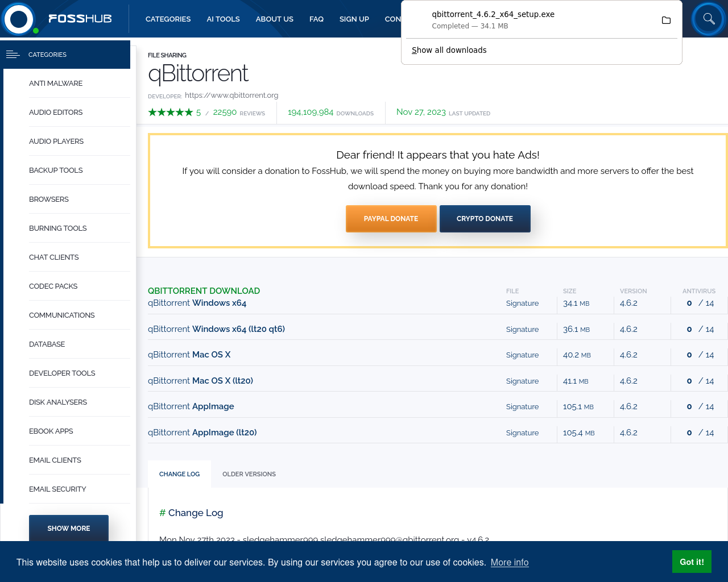The width and height of the screenshot is (728, 582).
Task: Click More info cookie policy link
Action: pos(509,562)
